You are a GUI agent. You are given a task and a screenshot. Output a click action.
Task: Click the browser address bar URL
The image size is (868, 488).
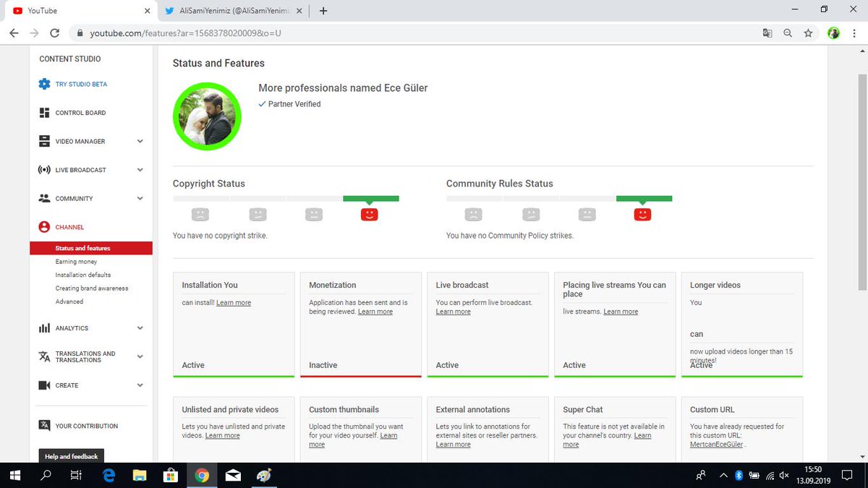tap(185, 33)
